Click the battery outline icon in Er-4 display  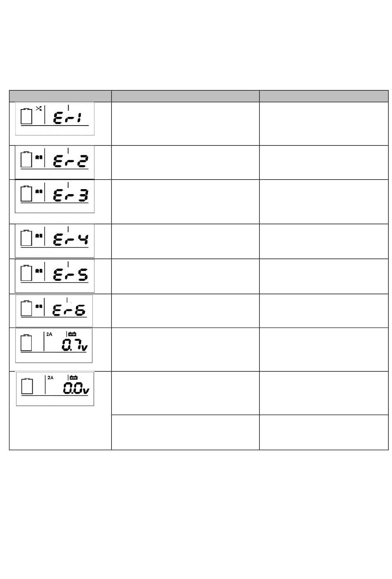[x=26, y=237]
